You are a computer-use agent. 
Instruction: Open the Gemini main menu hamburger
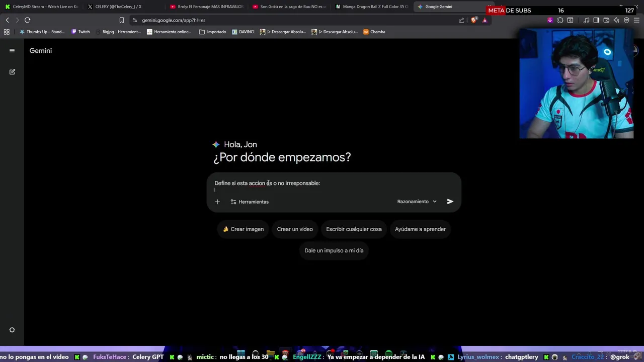tap(12, 51)
